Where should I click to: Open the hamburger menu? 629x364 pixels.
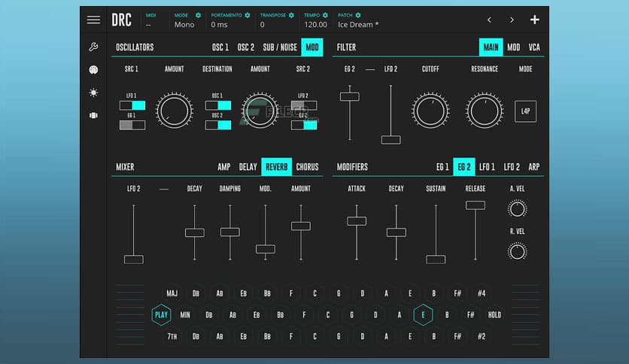coord(93,20)
